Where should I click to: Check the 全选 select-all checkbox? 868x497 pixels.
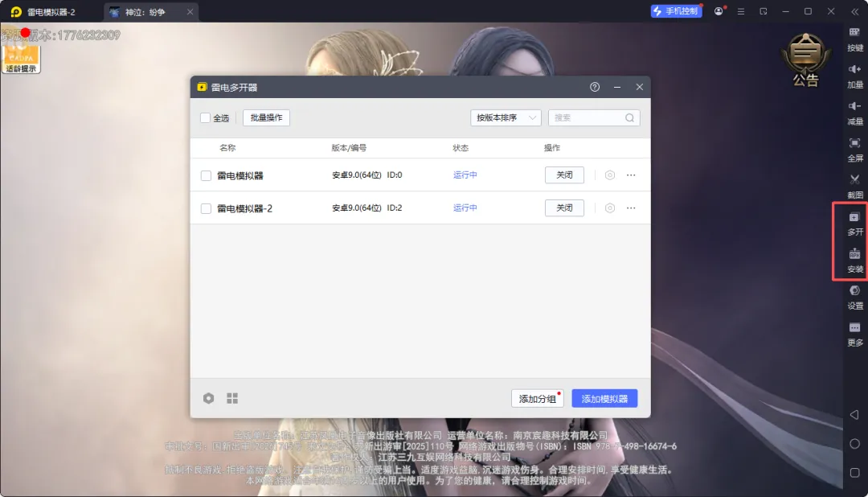pos(206,117)
